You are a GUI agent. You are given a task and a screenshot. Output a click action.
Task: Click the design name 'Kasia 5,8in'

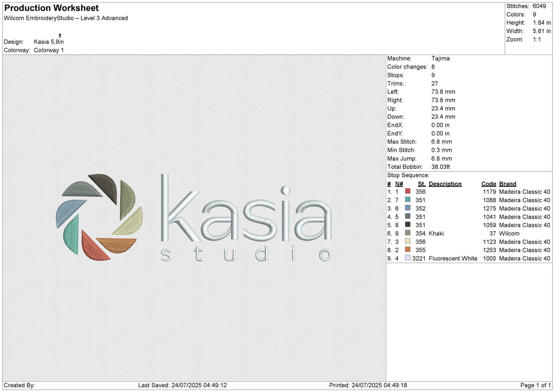point(49,42)
